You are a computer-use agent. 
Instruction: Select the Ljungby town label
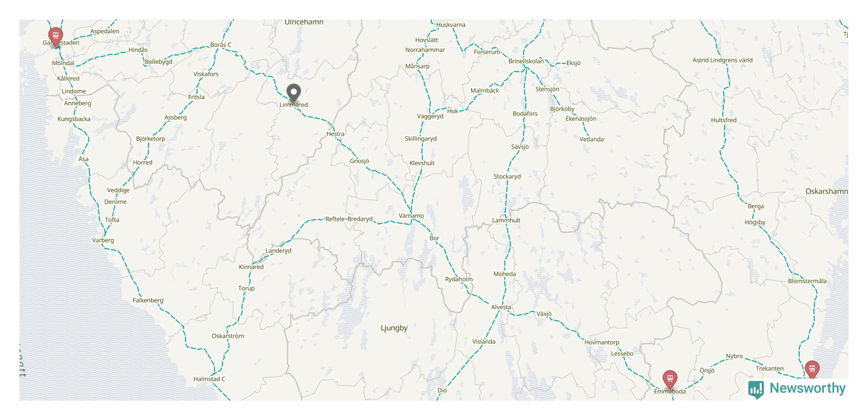coord(394,328)
